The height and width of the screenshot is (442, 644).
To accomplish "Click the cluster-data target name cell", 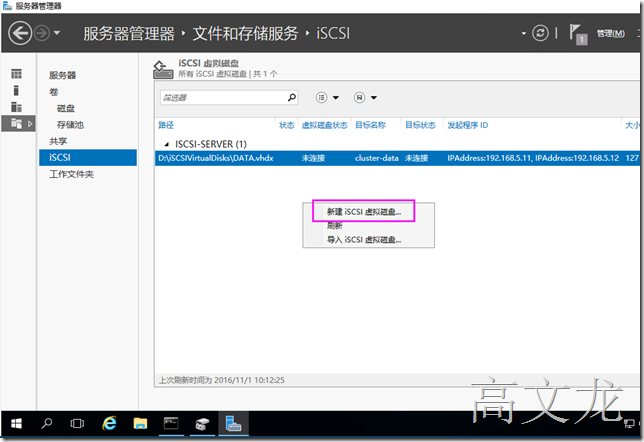I will pos(377,158).
